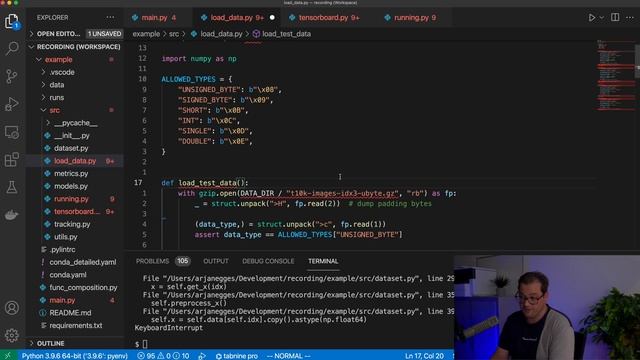Image resolution: width=640 pixels, height=360 pixels.
Task: Split the editor to the right
Action: tap(615, 18)
